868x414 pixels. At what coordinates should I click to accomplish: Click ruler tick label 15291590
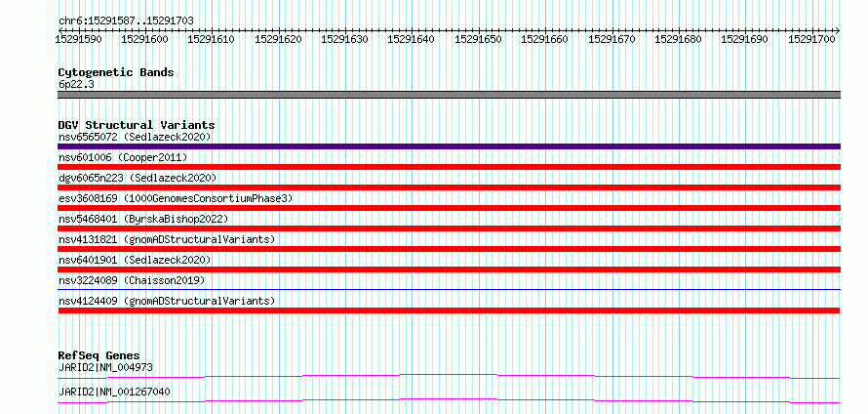[78, 39]
